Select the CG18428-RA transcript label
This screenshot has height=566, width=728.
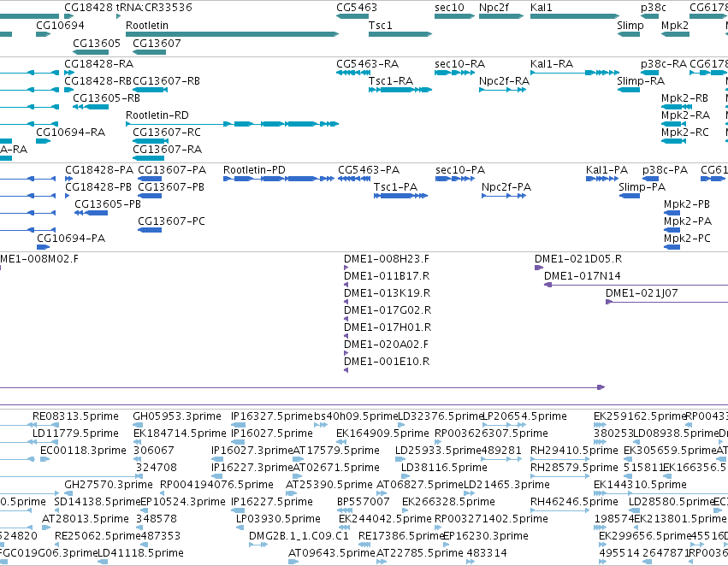(98, 63)
